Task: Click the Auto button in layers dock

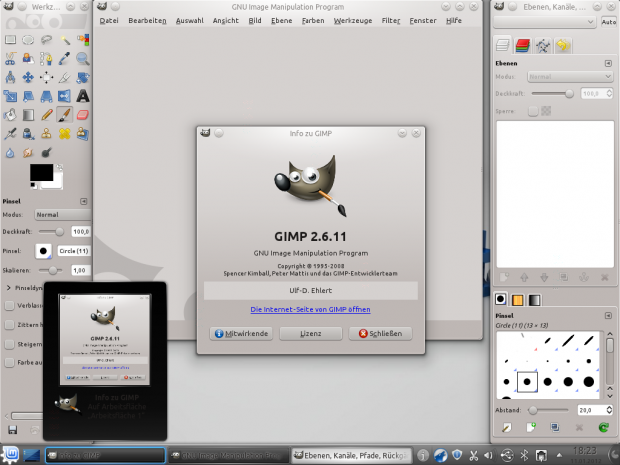Action: click(609, 22)
